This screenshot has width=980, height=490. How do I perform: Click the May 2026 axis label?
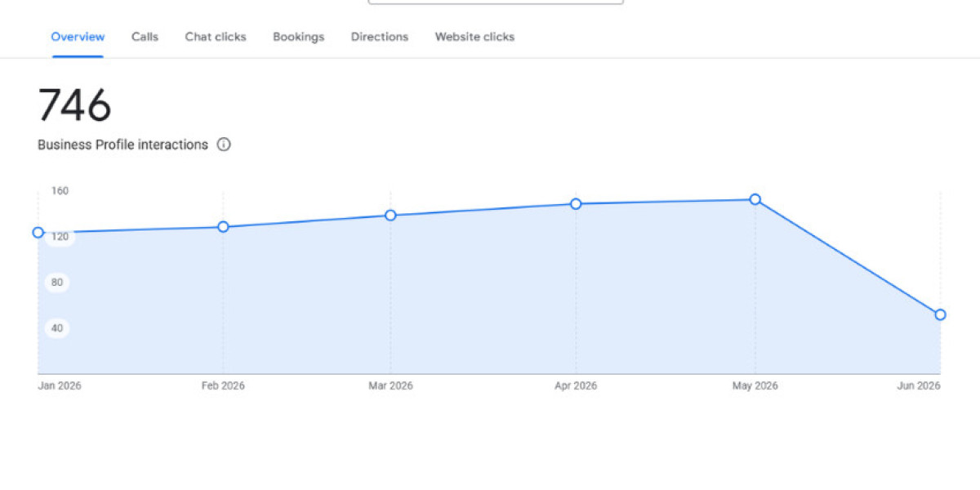tap(755, 386)
